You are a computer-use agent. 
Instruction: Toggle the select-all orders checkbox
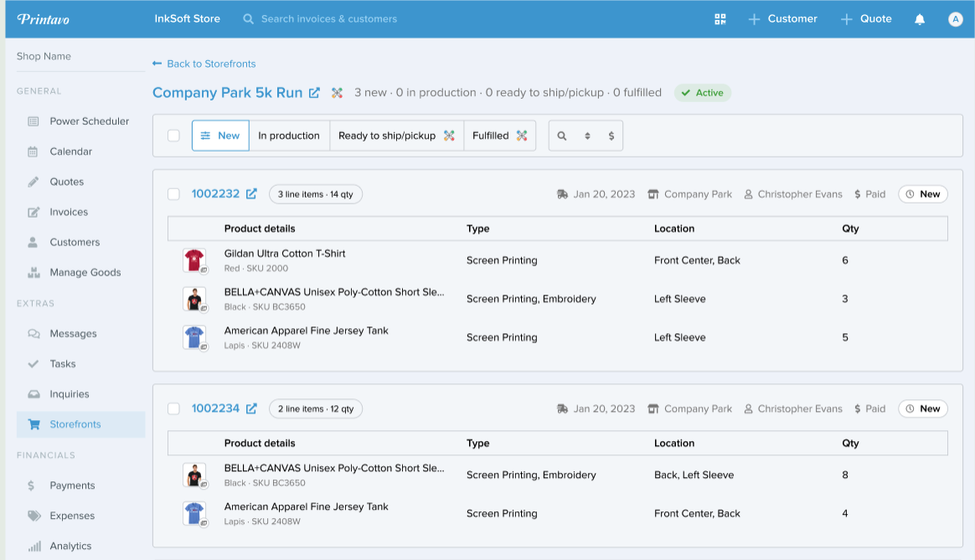tap(173, 136)
